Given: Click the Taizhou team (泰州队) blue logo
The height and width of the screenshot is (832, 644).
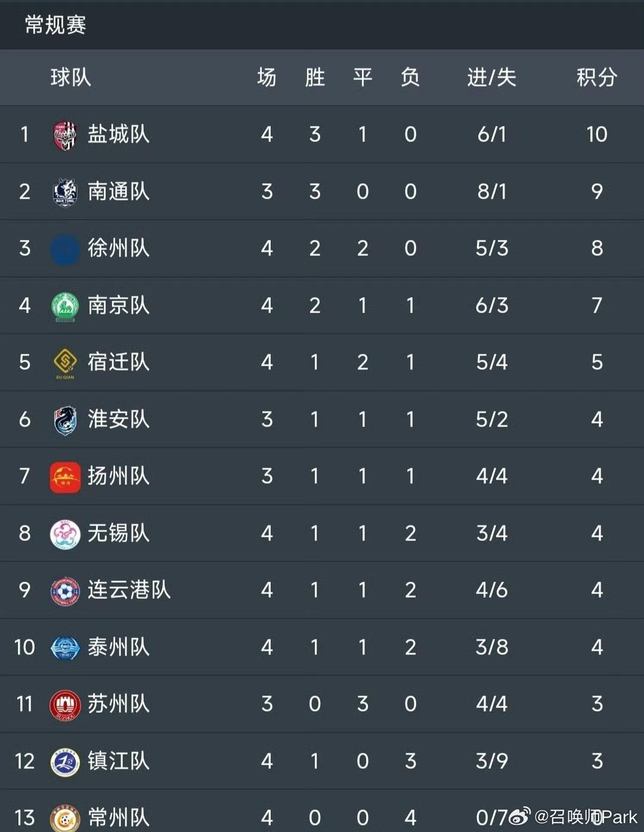Looking at the screenshot, I should coord(65,648).
